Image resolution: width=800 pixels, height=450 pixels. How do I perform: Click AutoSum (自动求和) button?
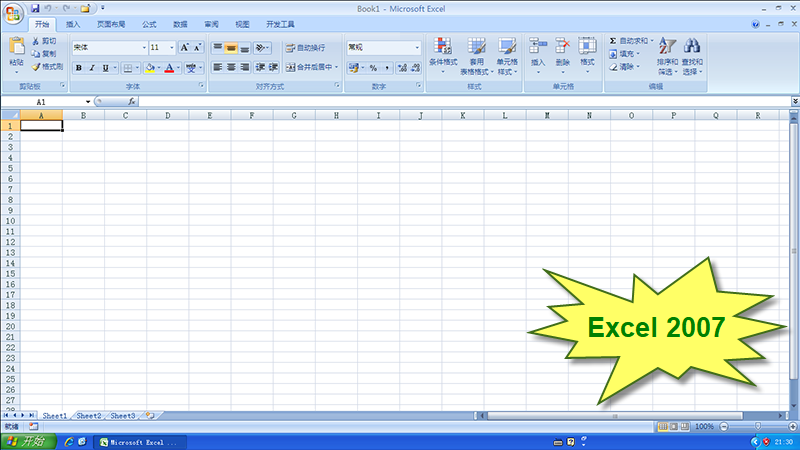(631, 41)
